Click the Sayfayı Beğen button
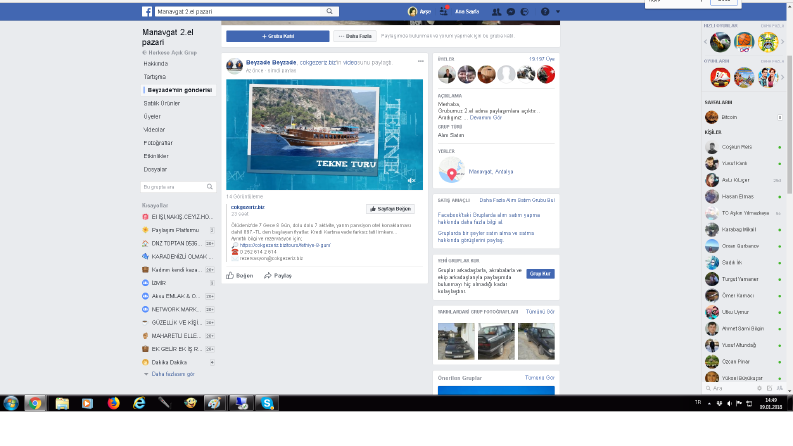 point(390,209)
